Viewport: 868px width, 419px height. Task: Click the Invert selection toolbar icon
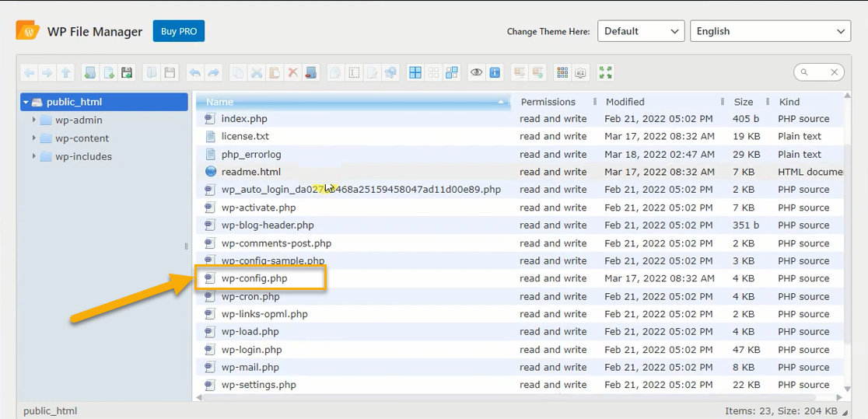[452, 72]
